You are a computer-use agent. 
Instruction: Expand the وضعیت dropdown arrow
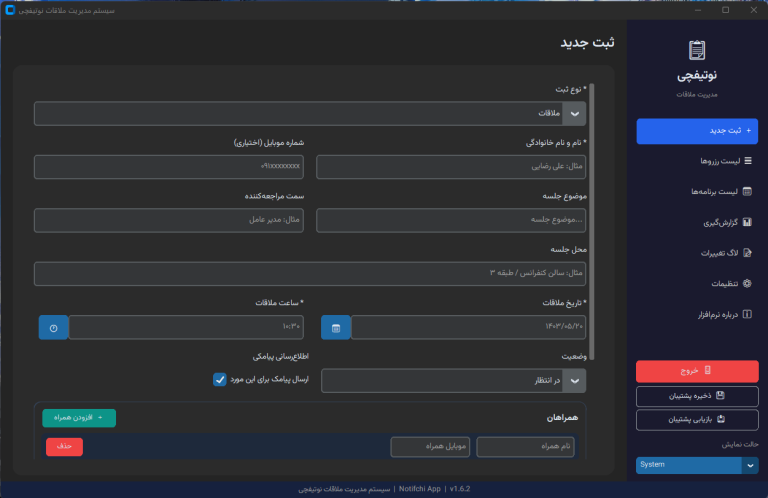pyautogui.click(x=574, y=381)
